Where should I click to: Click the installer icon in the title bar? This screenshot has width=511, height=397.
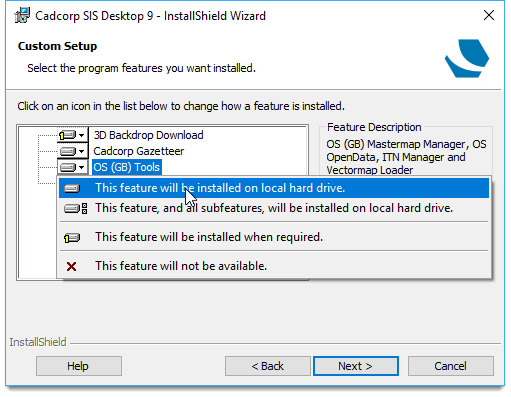(22, 15)
